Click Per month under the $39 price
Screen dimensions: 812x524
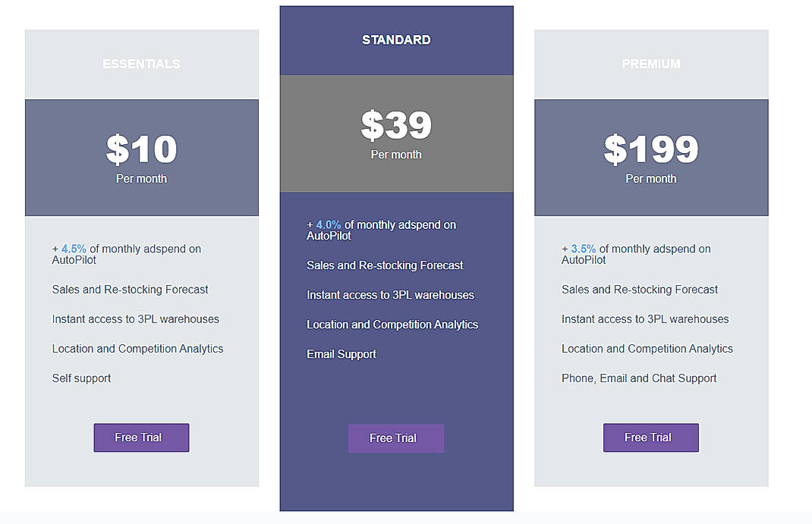tap(396, 154)
